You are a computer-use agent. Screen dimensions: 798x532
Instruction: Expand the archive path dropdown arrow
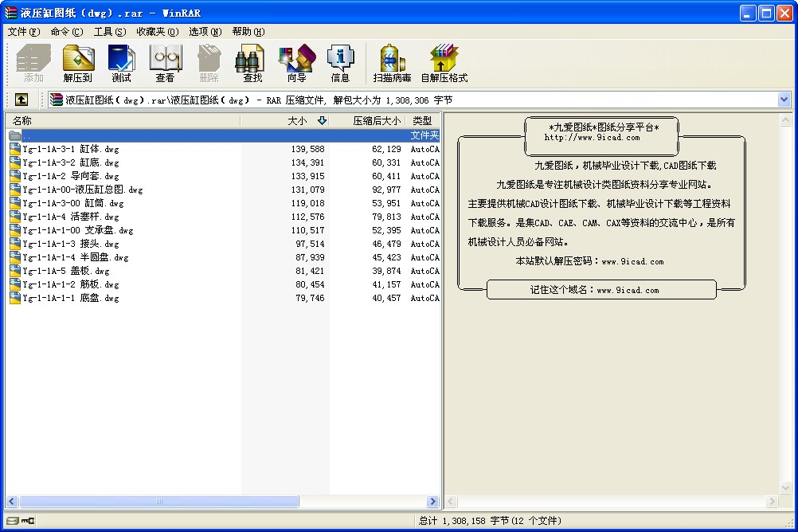[x=784, y=100]
